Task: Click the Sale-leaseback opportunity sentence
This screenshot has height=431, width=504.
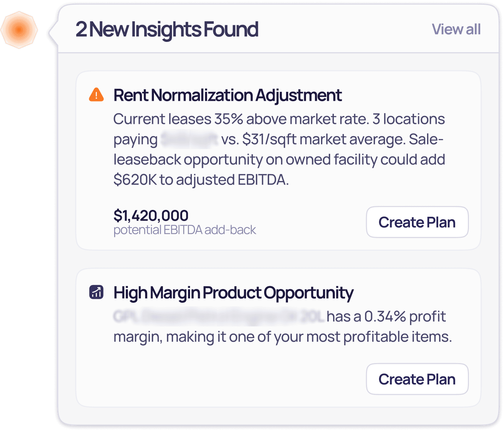Action: [x=279, y=160]
